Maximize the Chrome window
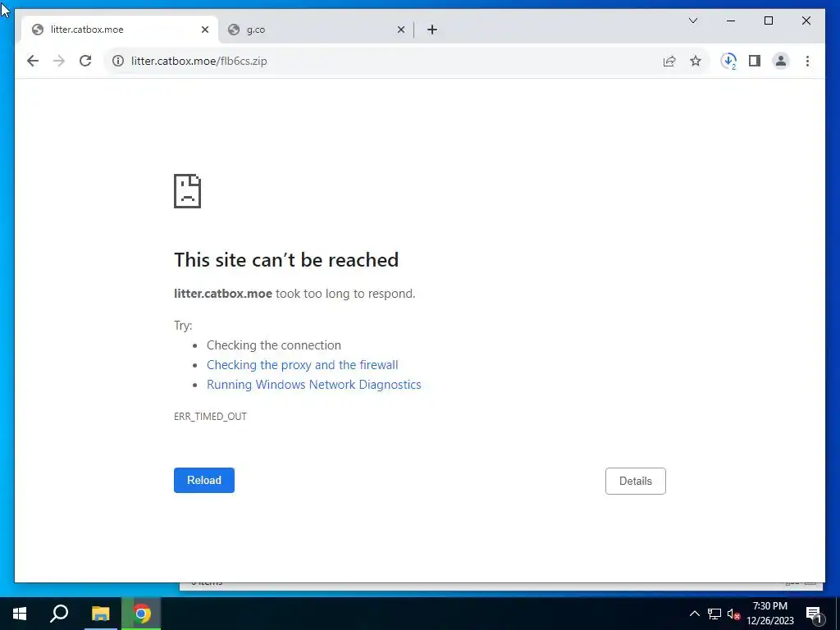This screenshot has height=630, width=840. 768,21
